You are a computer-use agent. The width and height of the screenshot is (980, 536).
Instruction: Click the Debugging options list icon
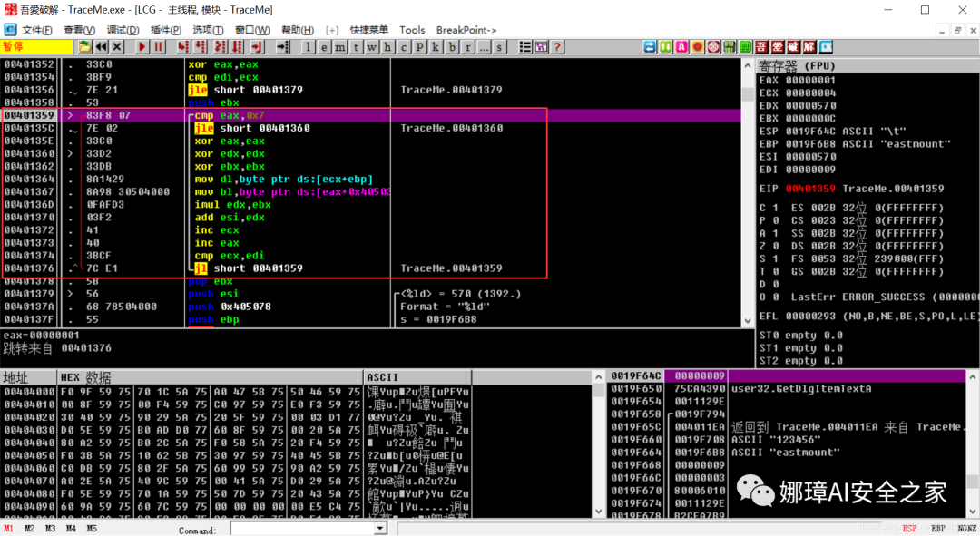[525, 47]
